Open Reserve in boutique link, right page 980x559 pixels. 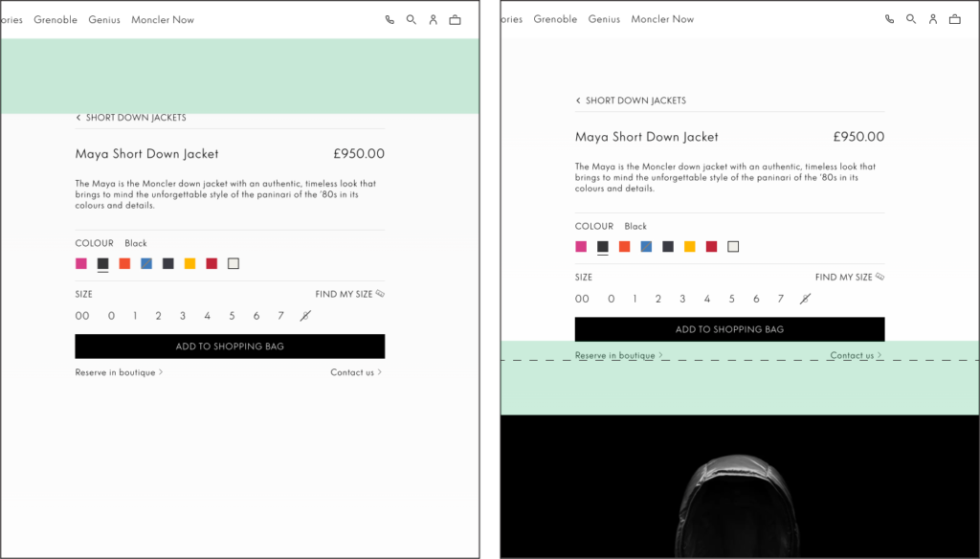(619, 355)
